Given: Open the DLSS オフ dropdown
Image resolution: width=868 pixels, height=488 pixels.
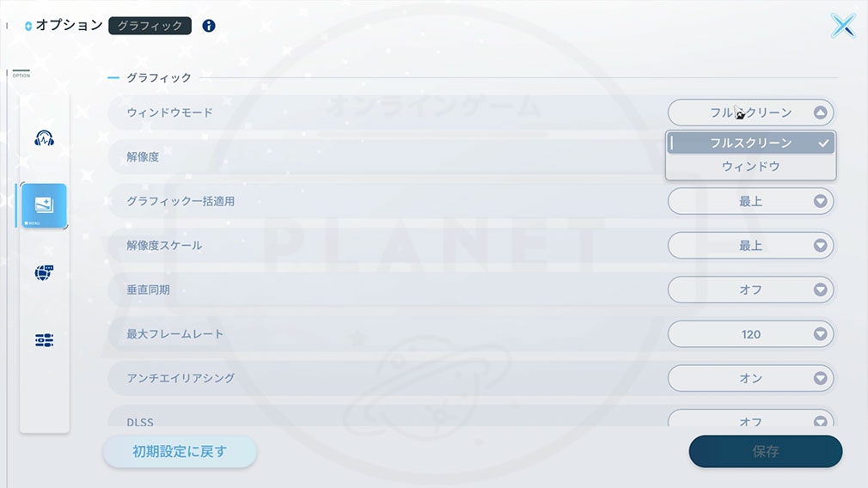Looking at the screenshot, I should tap(750, 418).
